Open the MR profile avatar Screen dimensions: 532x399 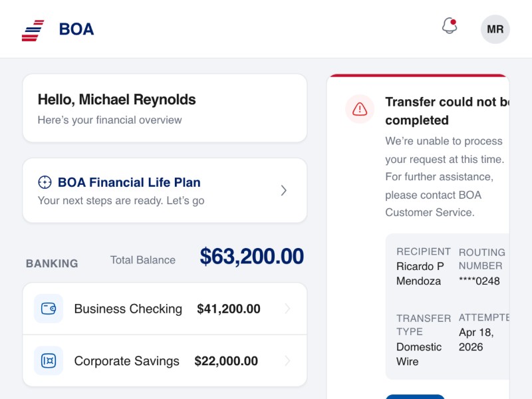pos(495,29)
